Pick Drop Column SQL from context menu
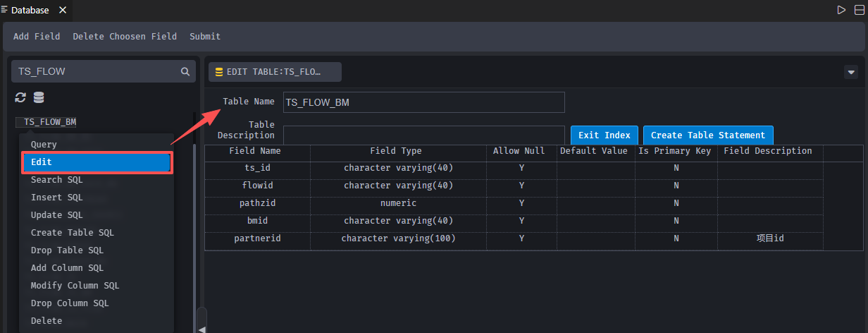 click(70, 303)
